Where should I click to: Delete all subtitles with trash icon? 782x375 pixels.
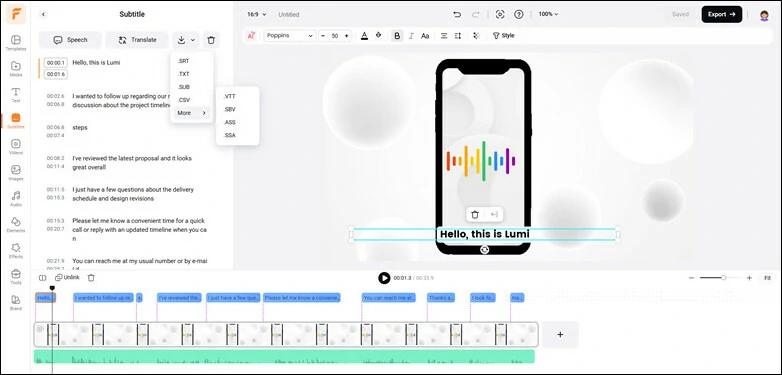coord(211,40)
